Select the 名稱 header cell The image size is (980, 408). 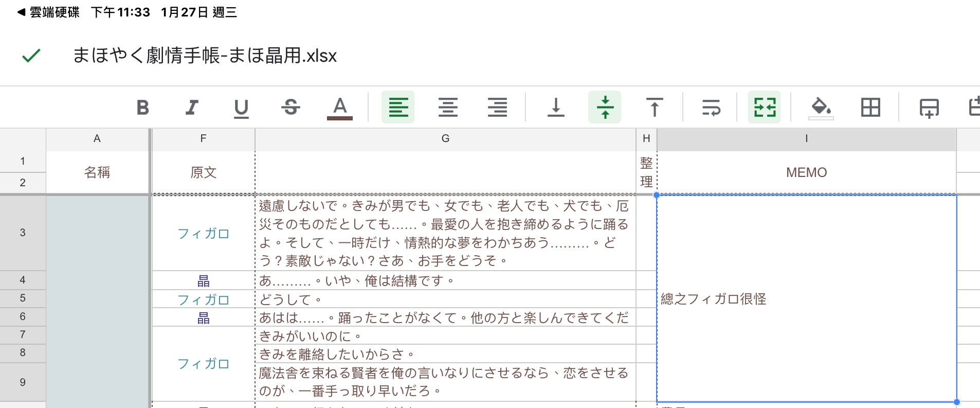click(97, 172)
